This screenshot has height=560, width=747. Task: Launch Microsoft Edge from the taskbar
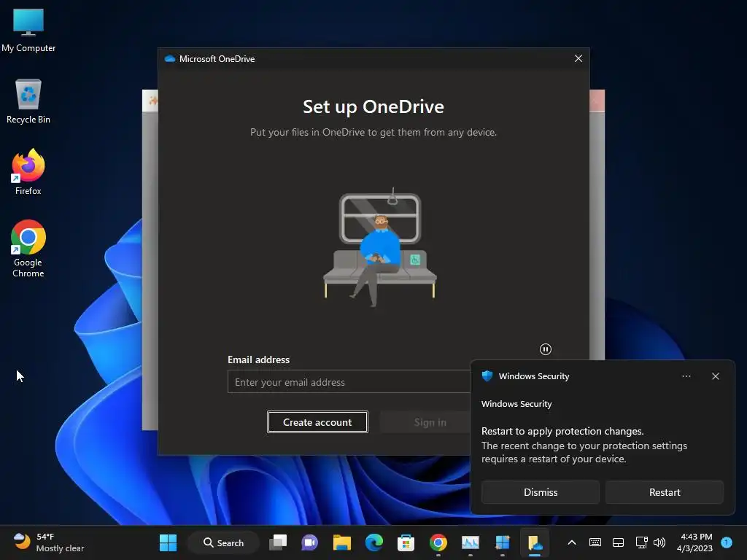pos(374,542)
